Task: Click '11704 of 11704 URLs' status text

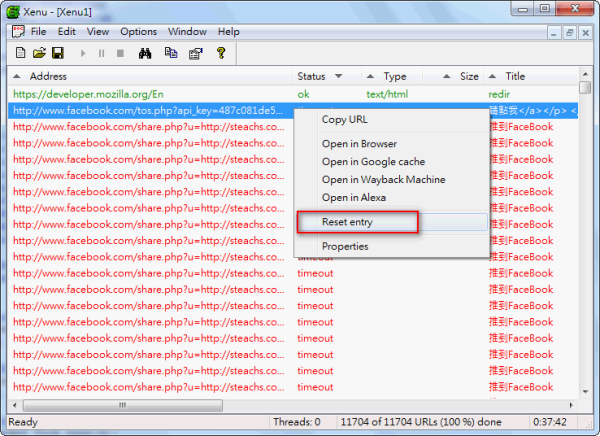Action: click(x=421, y=422)
